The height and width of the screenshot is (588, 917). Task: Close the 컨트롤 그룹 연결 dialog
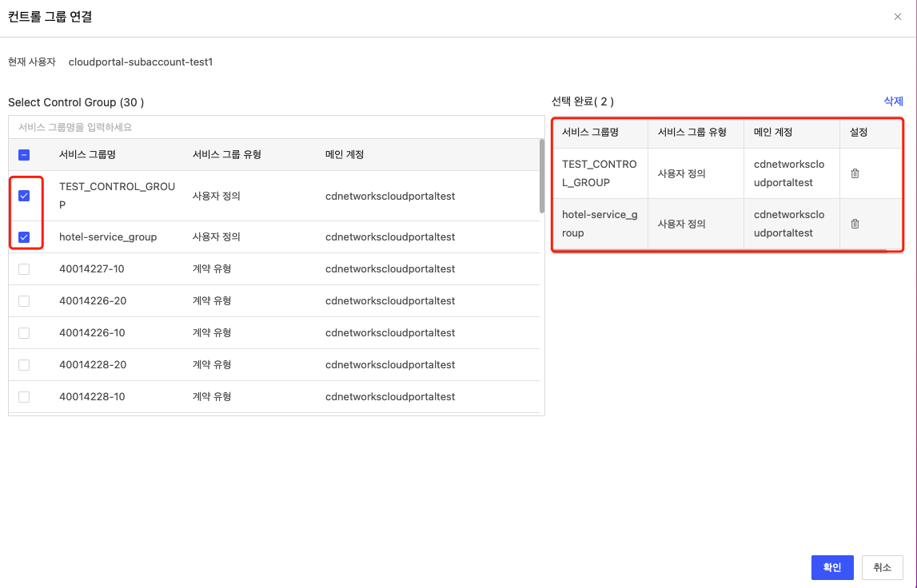tap(897, 16)
